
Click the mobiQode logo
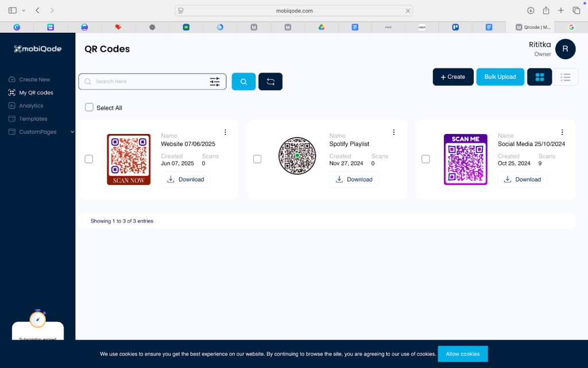pyautogui.click(x=38, y=49)
